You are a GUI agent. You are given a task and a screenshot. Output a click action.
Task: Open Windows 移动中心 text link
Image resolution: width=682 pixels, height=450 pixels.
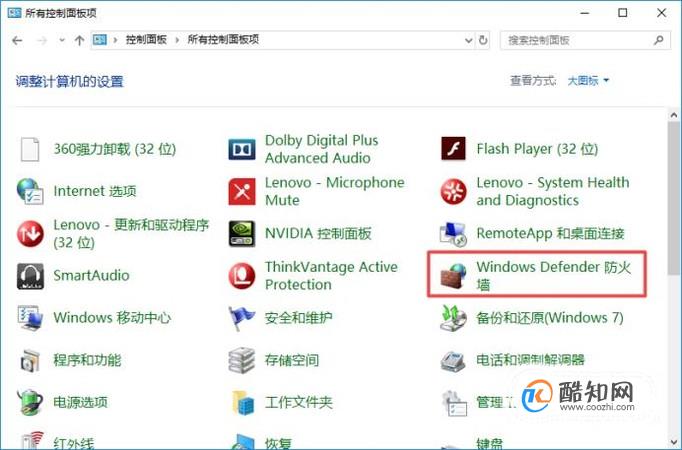112,318
